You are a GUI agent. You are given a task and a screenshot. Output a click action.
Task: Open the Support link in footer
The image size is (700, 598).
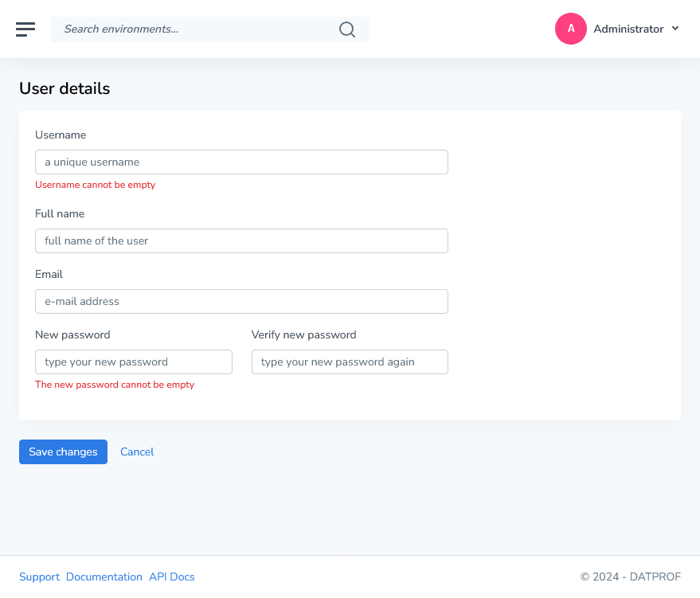click(x=39, y=577)
